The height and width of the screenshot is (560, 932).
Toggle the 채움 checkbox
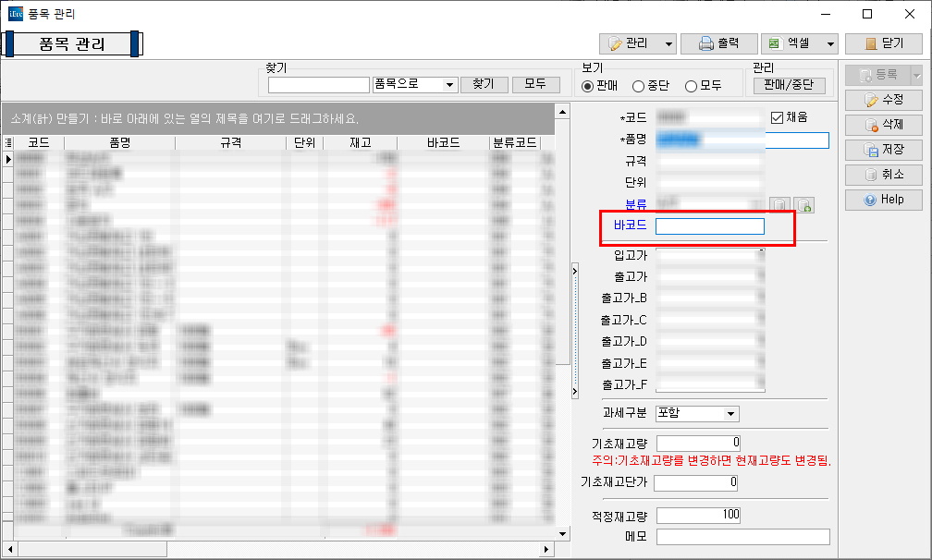[777, 117]
